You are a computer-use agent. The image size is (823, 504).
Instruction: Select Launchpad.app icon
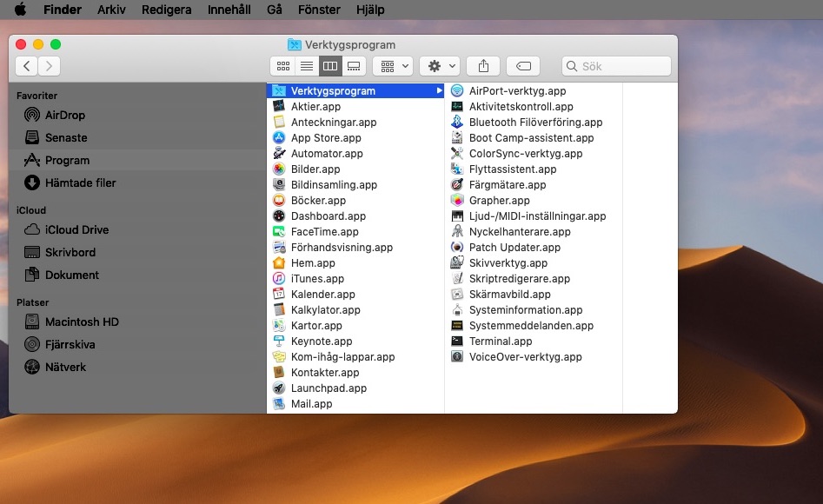(x=279, y=388)
